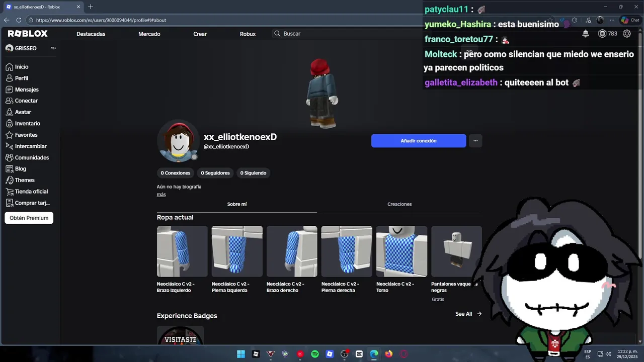Open the notifications bell
644x362 pixels.
586,34
